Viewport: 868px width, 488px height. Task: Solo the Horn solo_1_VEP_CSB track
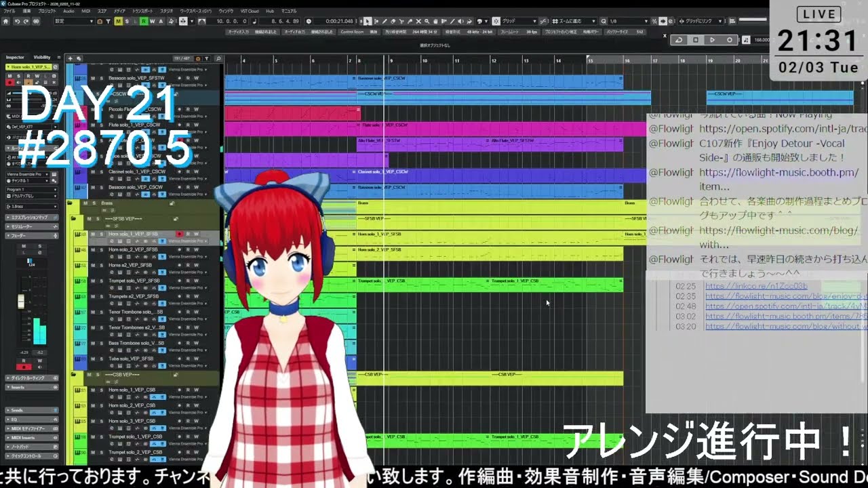coord(102,390)
